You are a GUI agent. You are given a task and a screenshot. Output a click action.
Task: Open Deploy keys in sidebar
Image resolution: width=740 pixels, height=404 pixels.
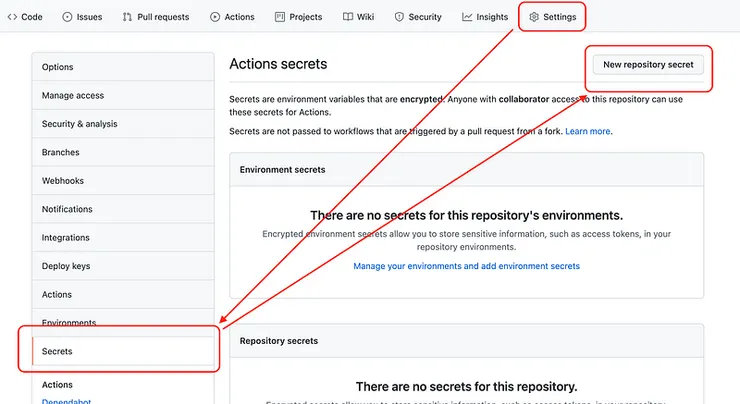point(66,266)
